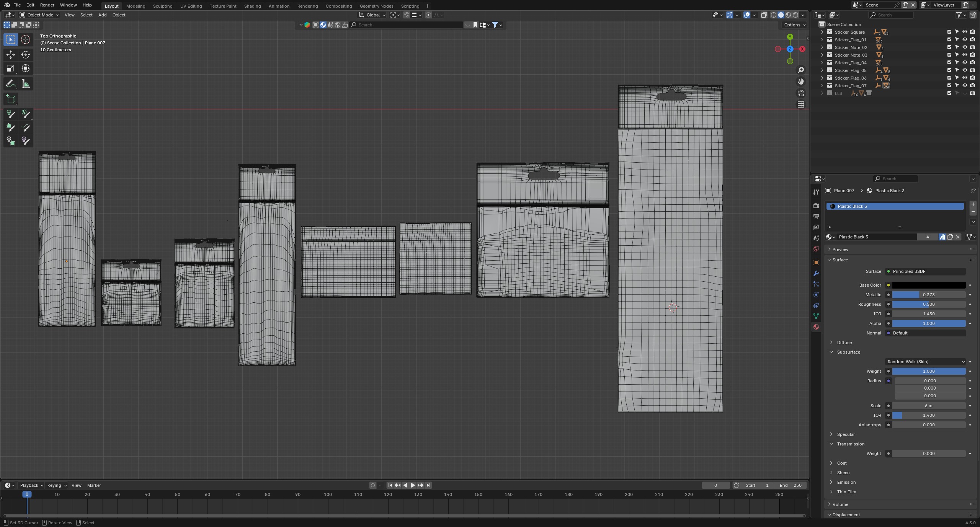Open the 3D viewport Add menu
Image resolution: width=980 pixels, height=527 pixels.
(x=102, y=15)
